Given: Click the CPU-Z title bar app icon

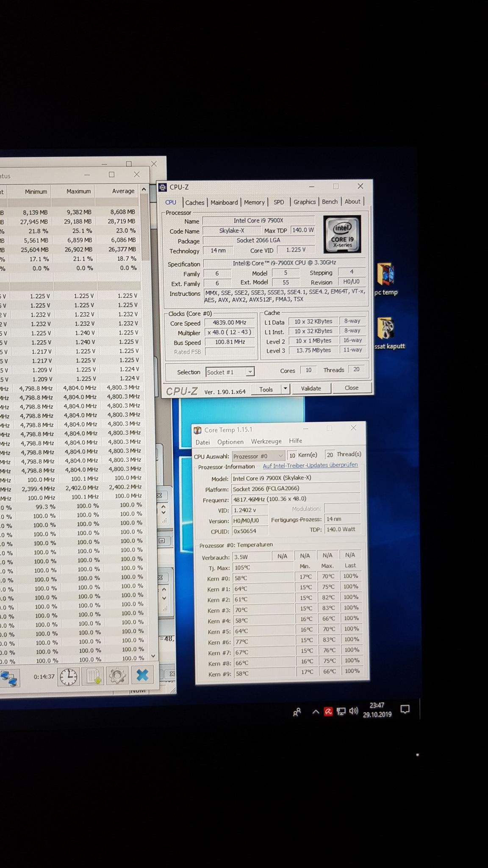Looking at the screenshot, I should pos(163,187).
